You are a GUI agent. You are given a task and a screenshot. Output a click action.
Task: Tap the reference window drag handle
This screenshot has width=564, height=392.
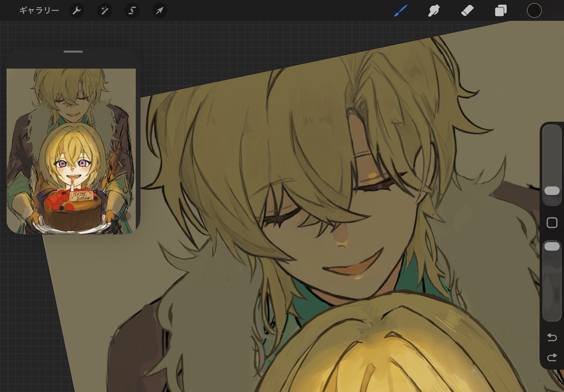(x=73, y=51)
